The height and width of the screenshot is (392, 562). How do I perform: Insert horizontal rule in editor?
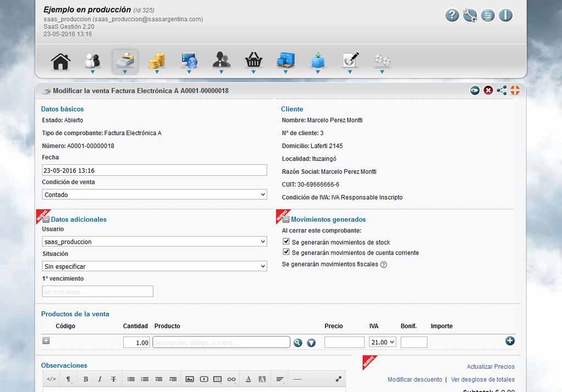297,379
